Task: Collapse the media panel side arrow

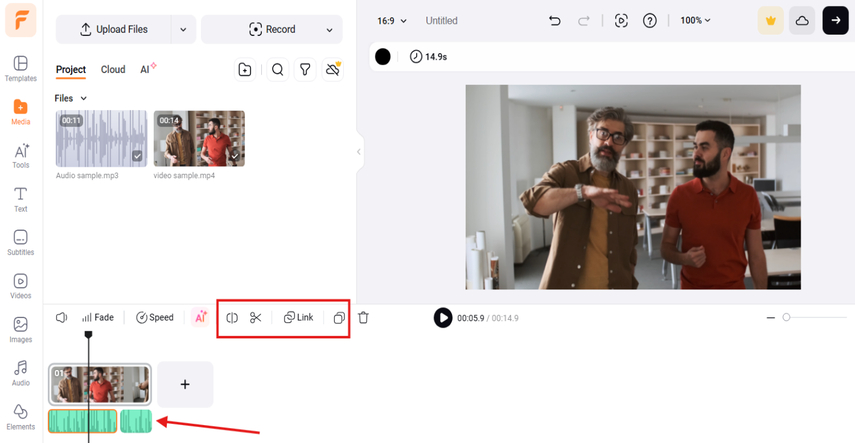Action: (x=359, y=152)
